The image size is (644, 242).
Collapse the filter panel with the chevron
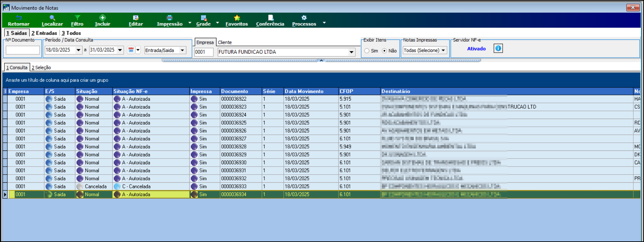(321, 60)
